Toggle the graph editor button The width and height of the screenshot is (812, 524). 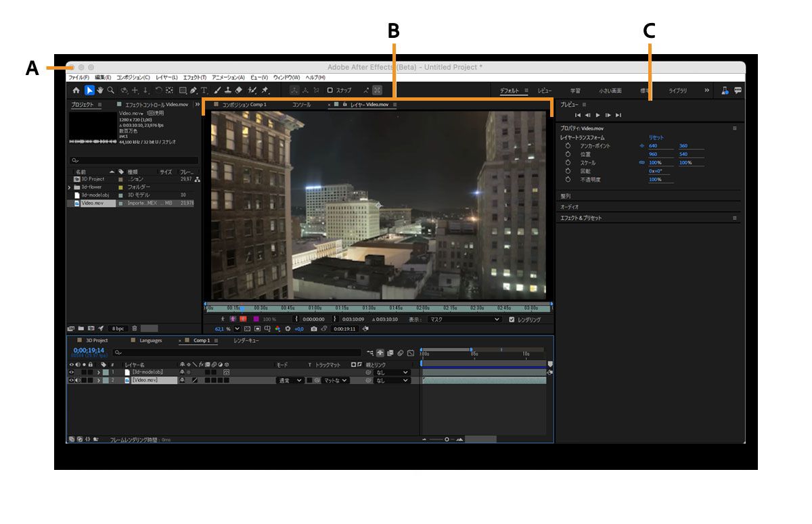tap(410, 352)
